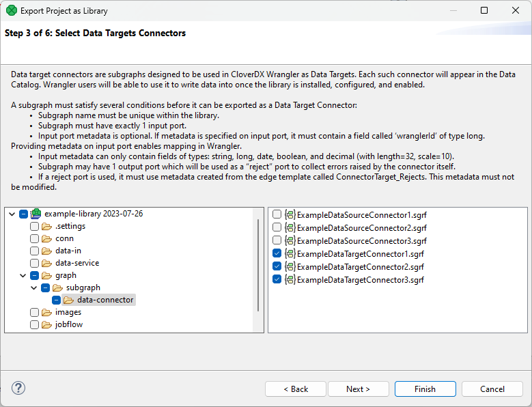The width and height of the screenshot is (532, 407).
Task: Uncheck ExampleDataTargetConnector1.sgrf checkbox
Action: pos(277,253)
